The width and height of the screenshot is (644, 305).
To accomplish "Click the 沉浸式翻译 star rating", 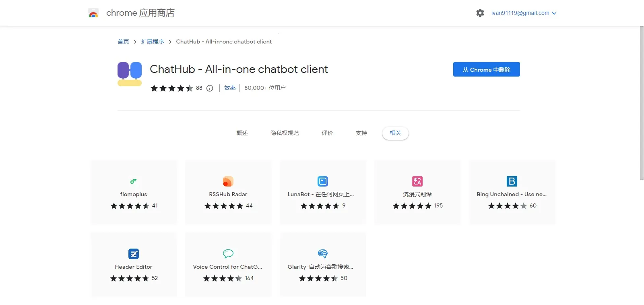I will pos(412,206).
